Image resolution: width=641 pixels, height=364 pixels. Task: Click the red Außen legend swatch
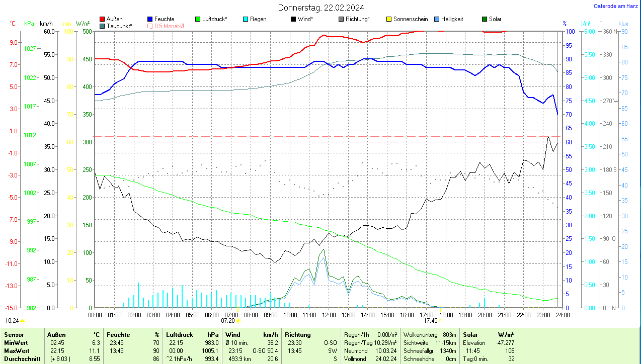pyautogui.click(x=102, y=19)
